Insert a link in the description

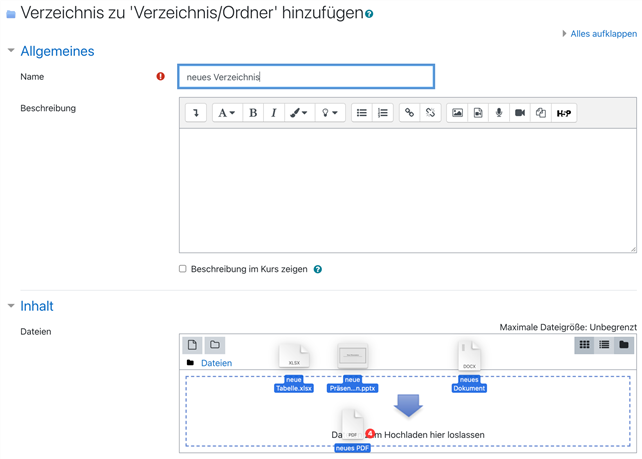[409, 113]
